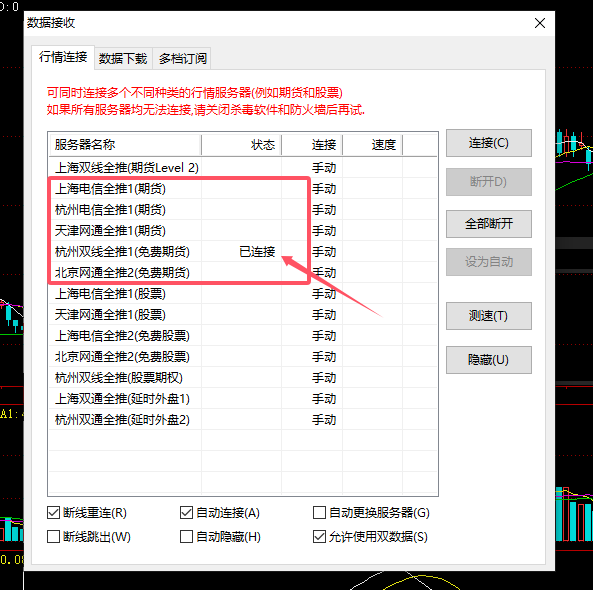Close the 数据接收 dialog

pos(540,23)
